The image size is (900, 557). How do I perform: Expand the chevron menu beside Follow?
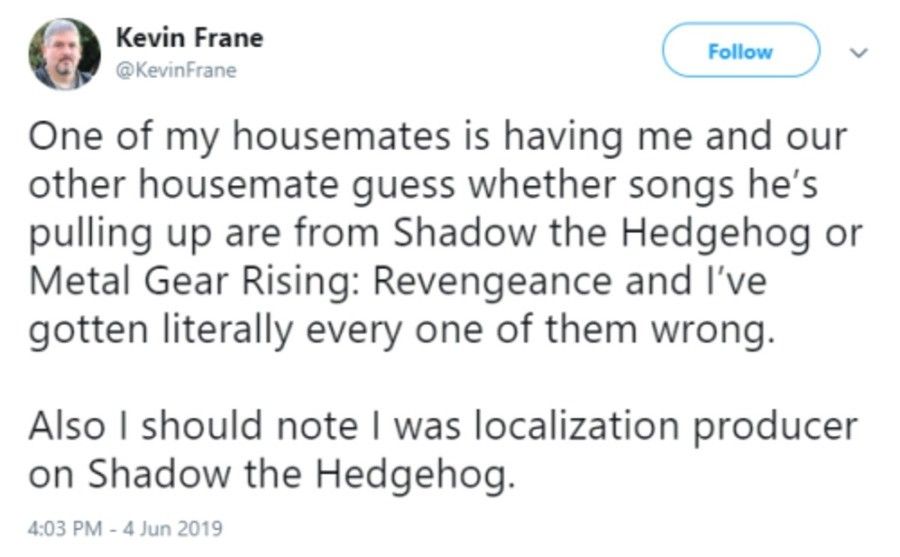[x=859, y=52]
